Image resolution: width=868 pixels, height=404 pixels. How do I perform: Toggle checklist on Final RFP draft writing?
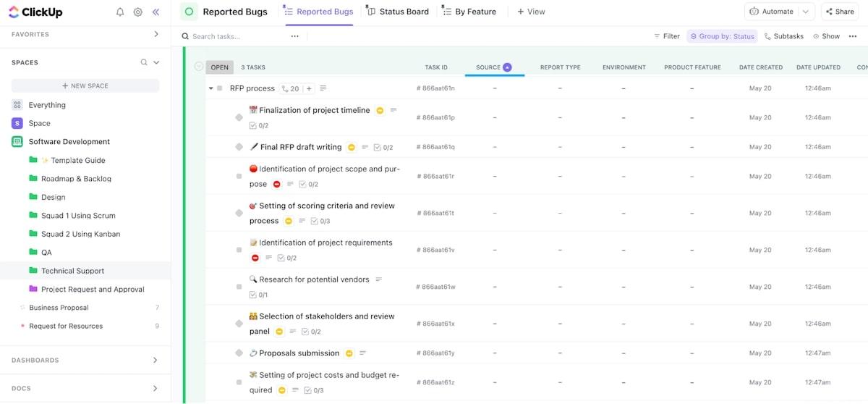click(x=378, y=147)
